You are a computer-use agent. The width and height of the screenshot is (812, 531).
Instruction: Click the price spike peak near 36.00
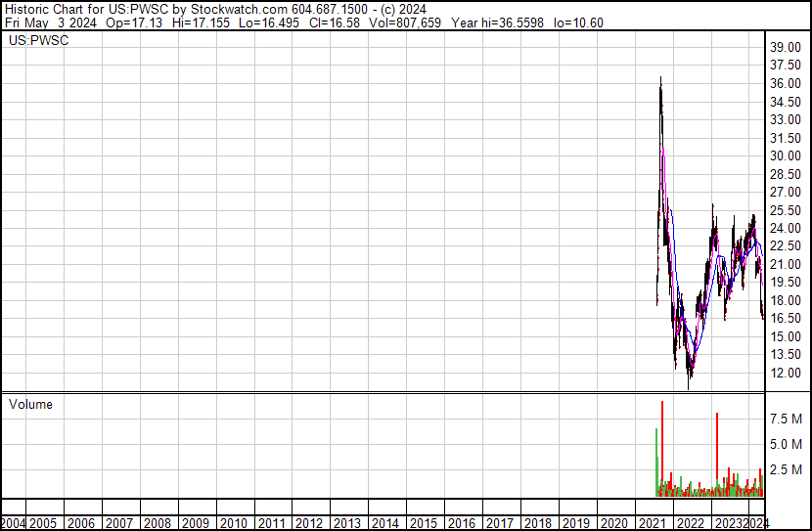[x=660, y=80]
